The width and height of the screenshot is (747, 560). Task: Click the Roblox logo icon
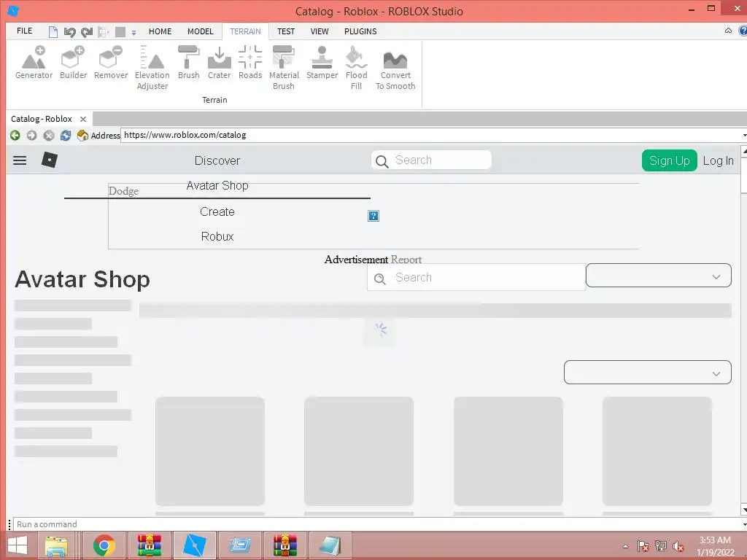click(x=50, y=160)
